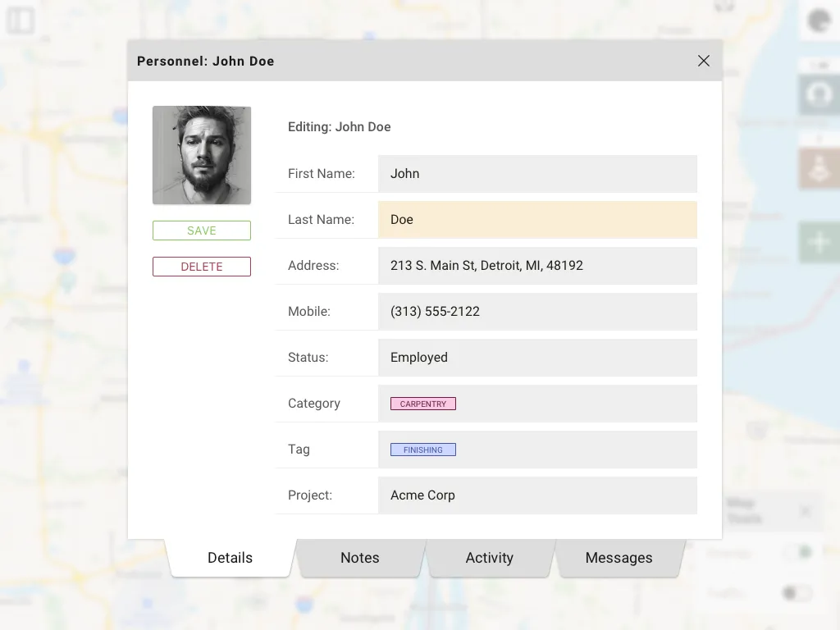840x630 pixels.
Task: Switch to the Details tab
Action: tap(230, 558)
